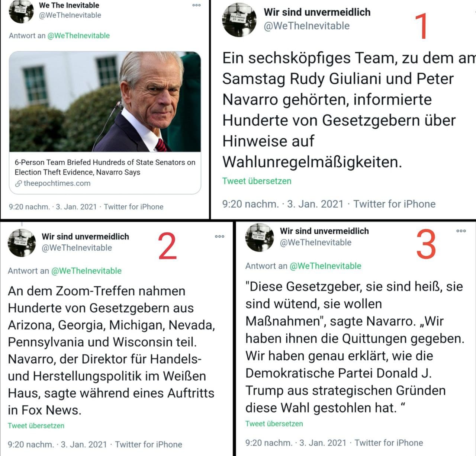Open the three-dot menu on the top-left tweet
The height and width of the screenshot is (456, 476).
[x=197, y=5]
